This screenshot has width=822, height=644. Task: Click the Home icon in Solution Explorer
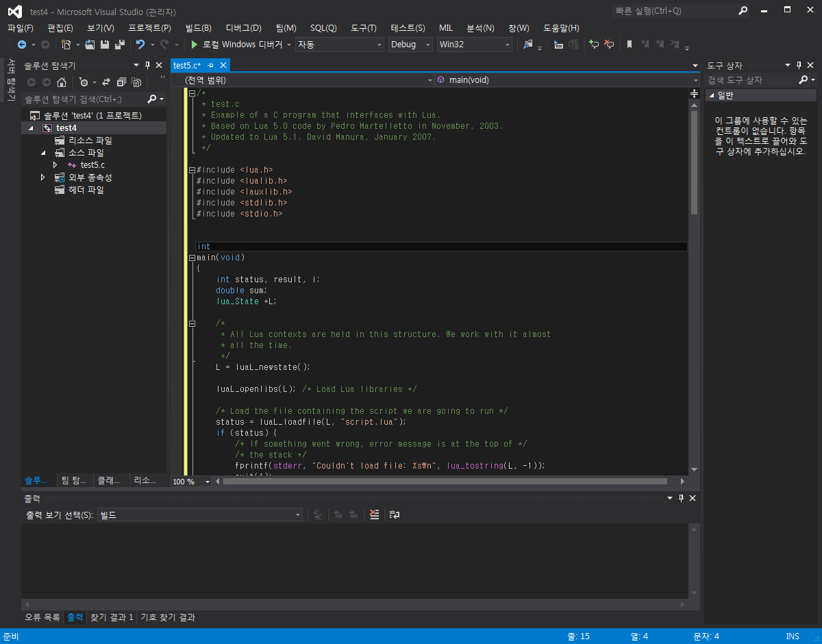[62, 82]
